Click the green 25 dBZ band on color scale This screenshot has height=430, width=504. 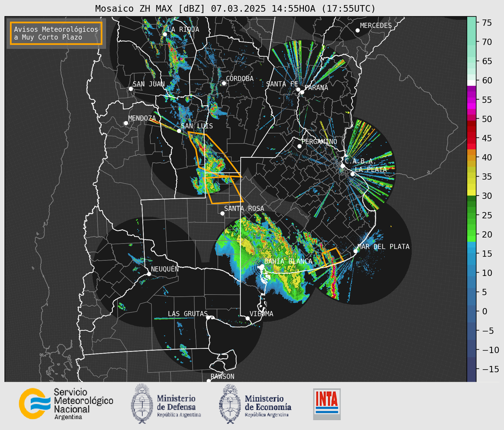pos(471,215)
